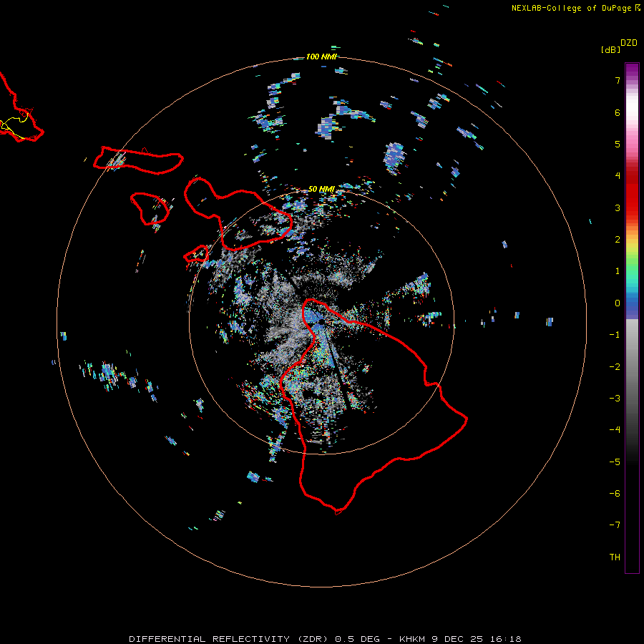644x644 pixels.
Task: Click the 7 value on color scale
Action: click(618, 80)
